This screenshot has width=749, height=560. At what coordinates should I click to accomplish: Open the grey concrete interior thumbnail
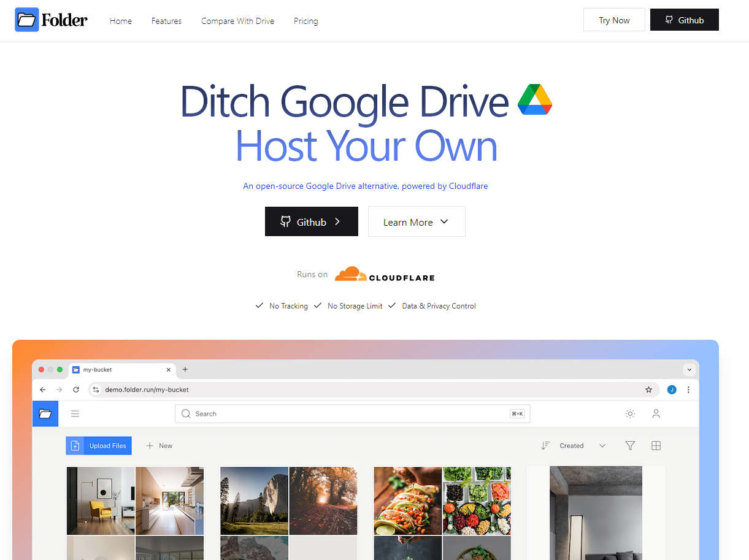click(x=596, y=513)
